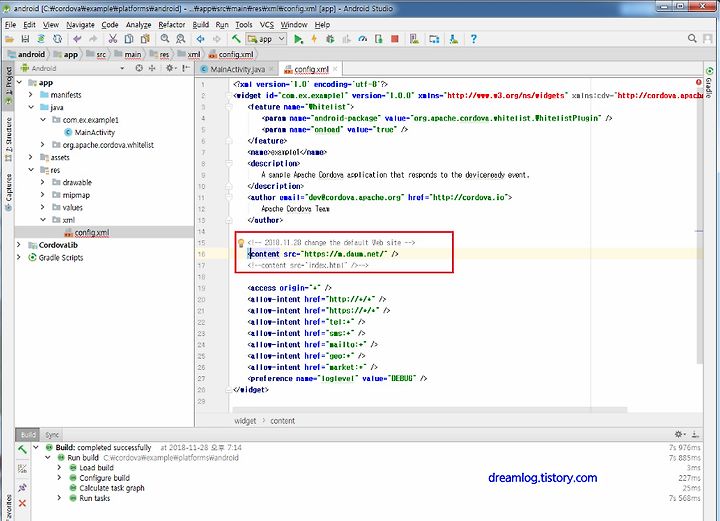Click the Search Everywhere magnifier icon
The image size is (720, 521).
point(692,39)
